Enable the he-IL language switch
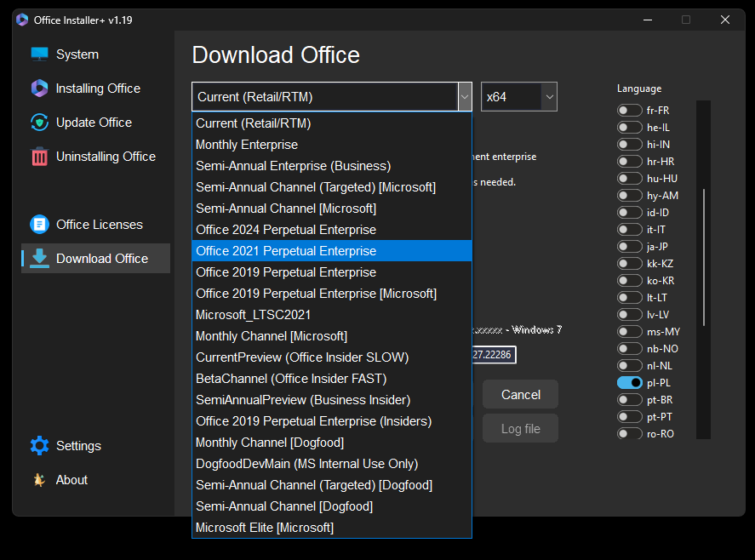This screenshot has width=755, height=560. click(x=630, y=127)
